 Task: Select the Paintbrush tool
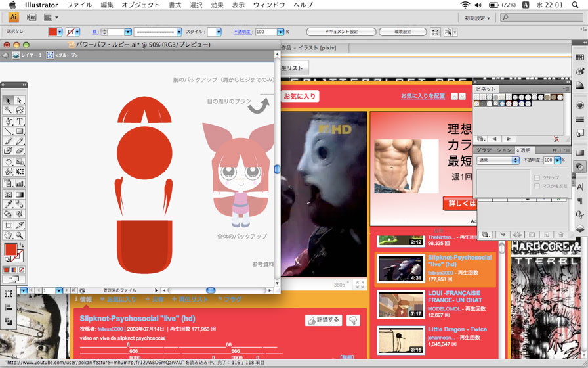pyautogui.click(x=9, y=141)
